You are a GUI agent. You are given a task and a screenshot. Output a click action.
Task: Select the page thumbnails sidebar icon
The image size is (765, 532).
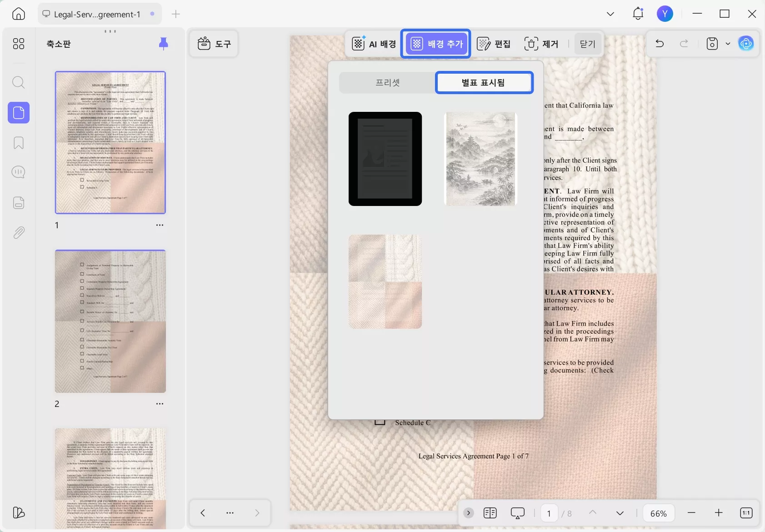tap(19, 112)
